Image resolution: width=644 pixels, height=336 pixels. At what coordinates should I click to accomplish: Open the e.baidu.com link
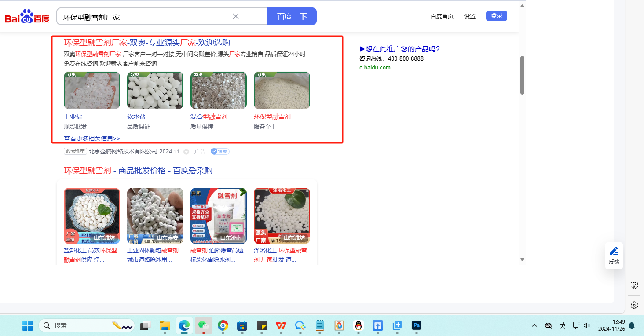[375, 68]
